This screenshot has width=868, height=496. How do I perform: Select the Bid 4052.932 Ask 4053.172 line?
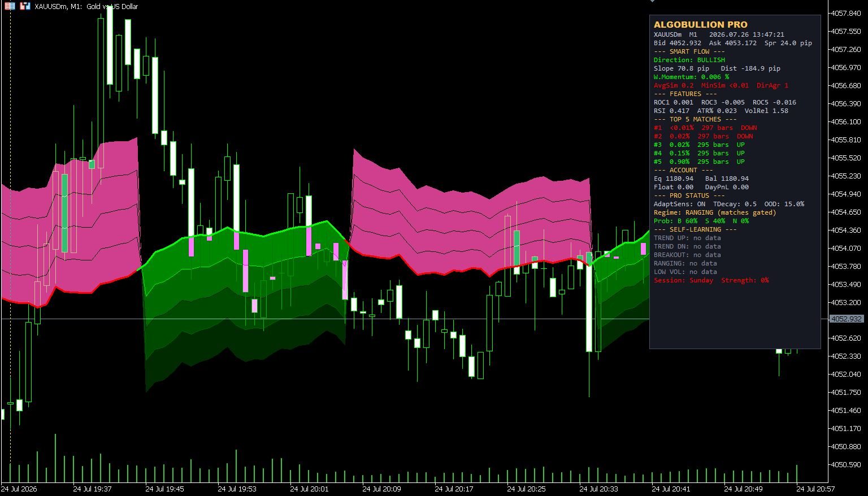click(732, 43)
